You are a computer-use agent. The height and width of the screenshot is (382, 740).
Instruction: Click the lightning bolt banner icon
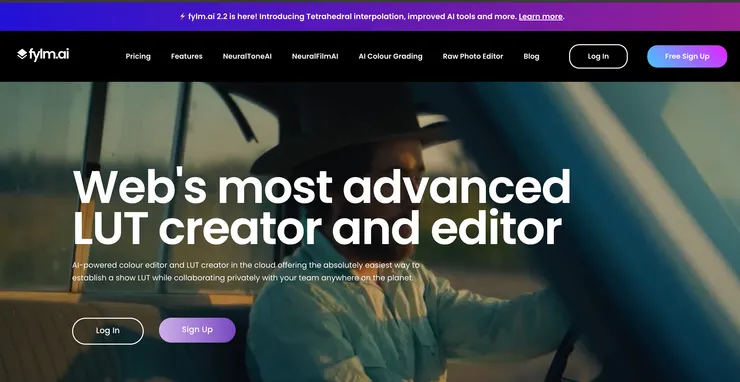tap(182, 17)
